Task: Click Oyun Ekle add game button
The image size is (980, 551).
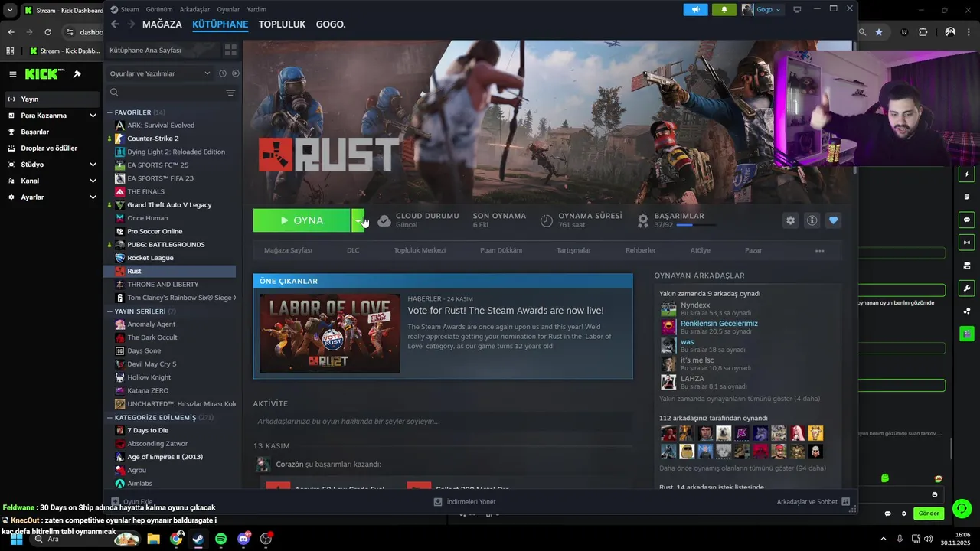Action: pyautogui.click(x=132, y=501)
